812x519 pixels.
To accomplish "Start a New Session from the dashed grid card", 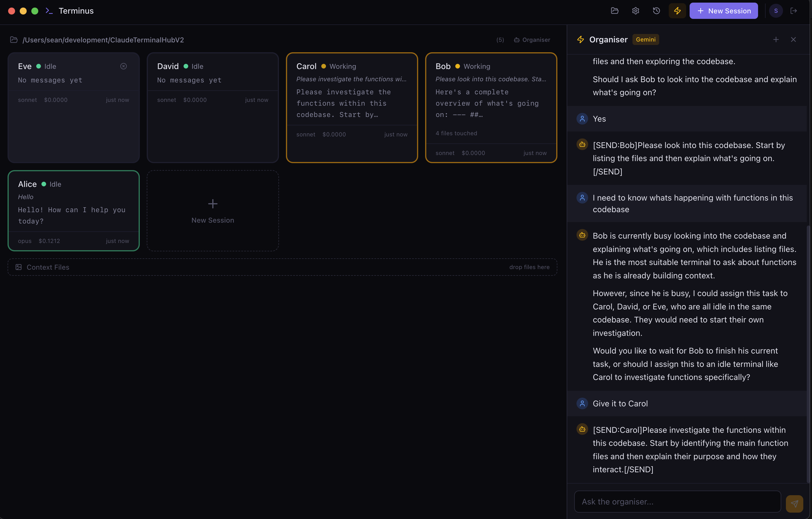I will (x=213, y=210).
